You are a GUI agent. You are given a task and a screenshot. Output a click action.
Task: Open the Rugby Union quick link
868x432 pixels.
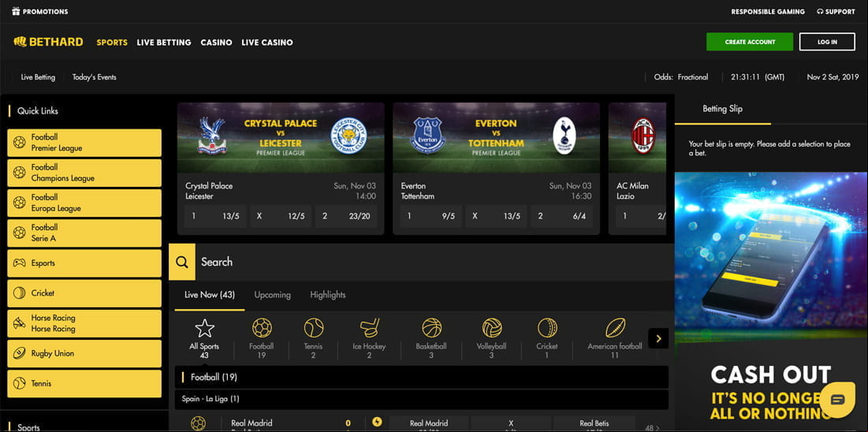coord(84,353)
